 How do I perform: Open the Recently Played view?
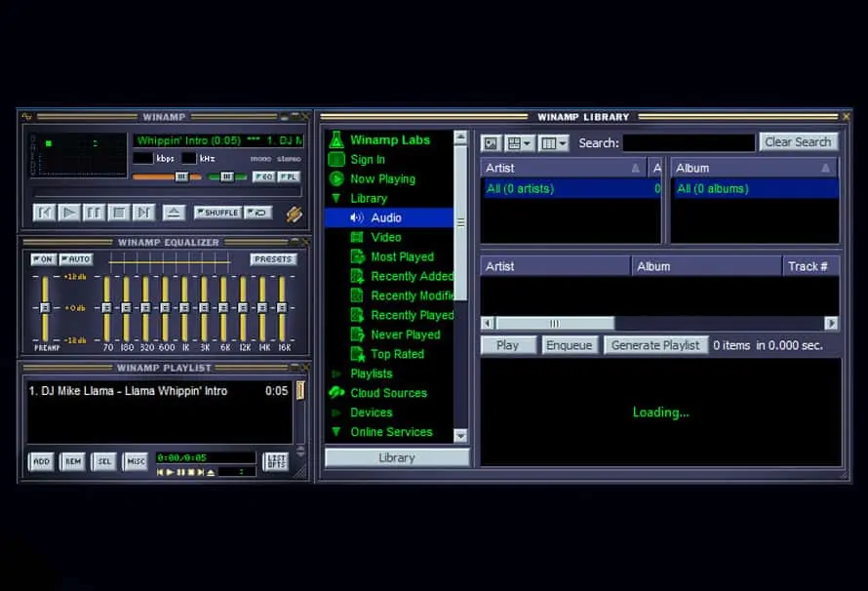pos(413,315)
